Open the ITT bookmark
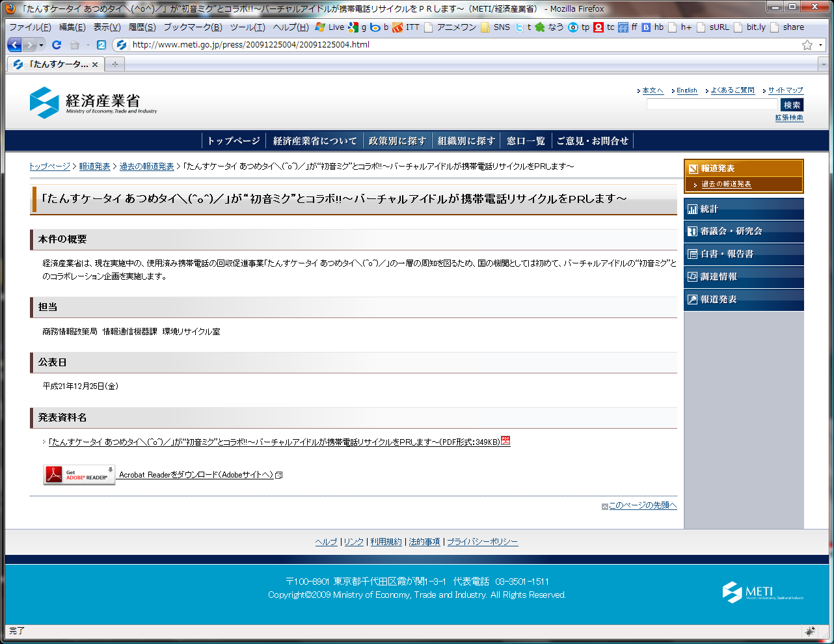834x644 pixels. coord(406,27)
